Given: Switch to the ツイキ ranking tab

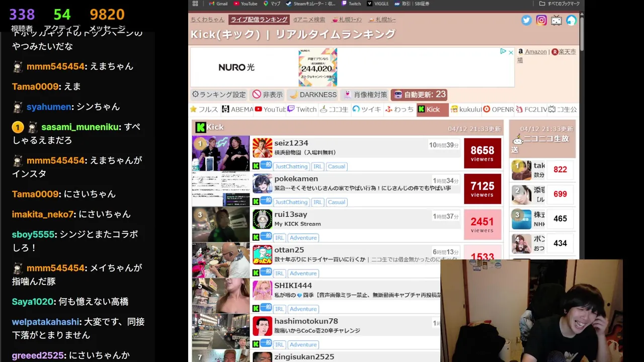Looking at the screenshot, I should (367, 109).
